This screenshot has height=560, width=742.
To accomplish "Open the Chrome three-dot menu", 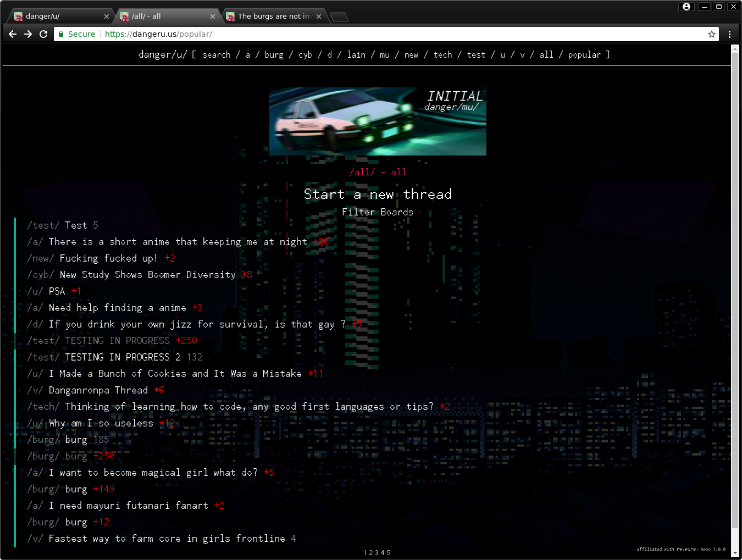I will (x=729, y=34).
